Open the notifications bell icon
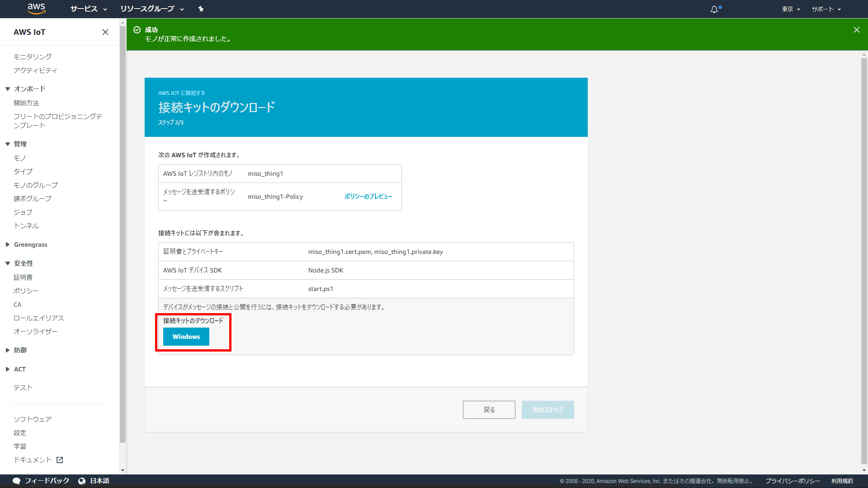Image resolution: width=868 pixels, height=488 pixels. 715,9
